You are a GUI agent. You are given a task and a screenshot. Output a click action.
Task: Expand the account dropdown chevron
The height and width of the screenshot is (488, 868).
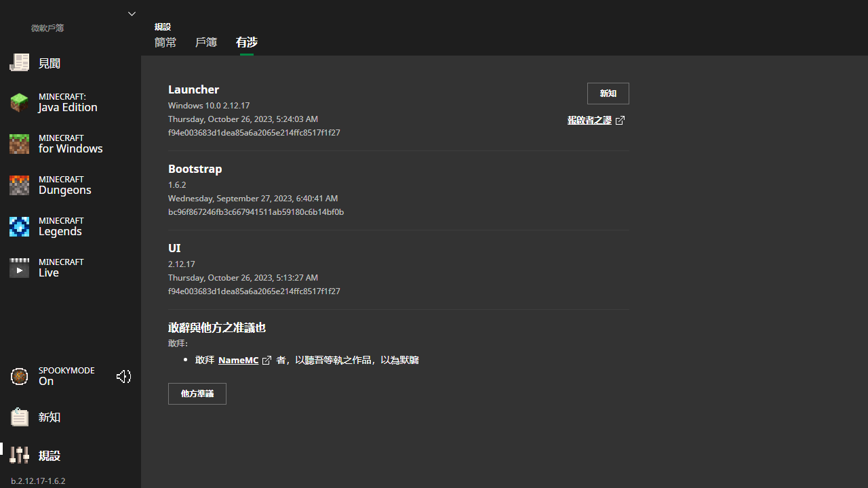coord(132,14)
